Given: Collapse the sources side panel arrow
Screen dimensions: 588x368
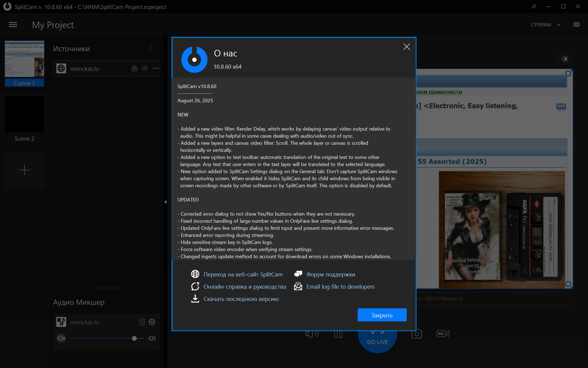Looking at the screenshot, I should (165, 202).
